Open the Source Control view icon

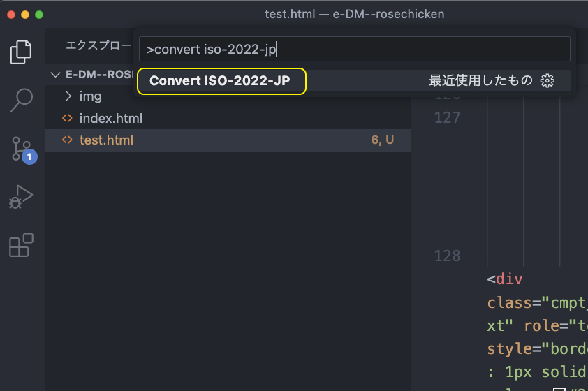(22, 149)
